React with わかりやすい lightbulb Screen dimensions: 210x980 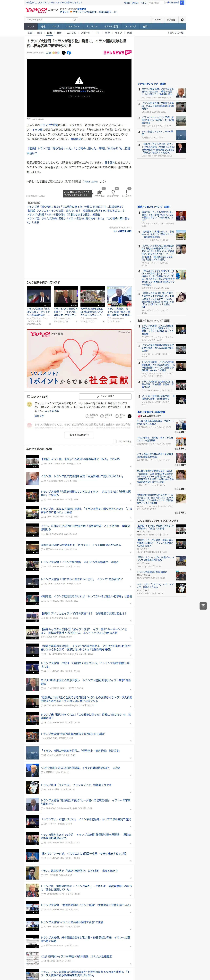pos(113,193)
